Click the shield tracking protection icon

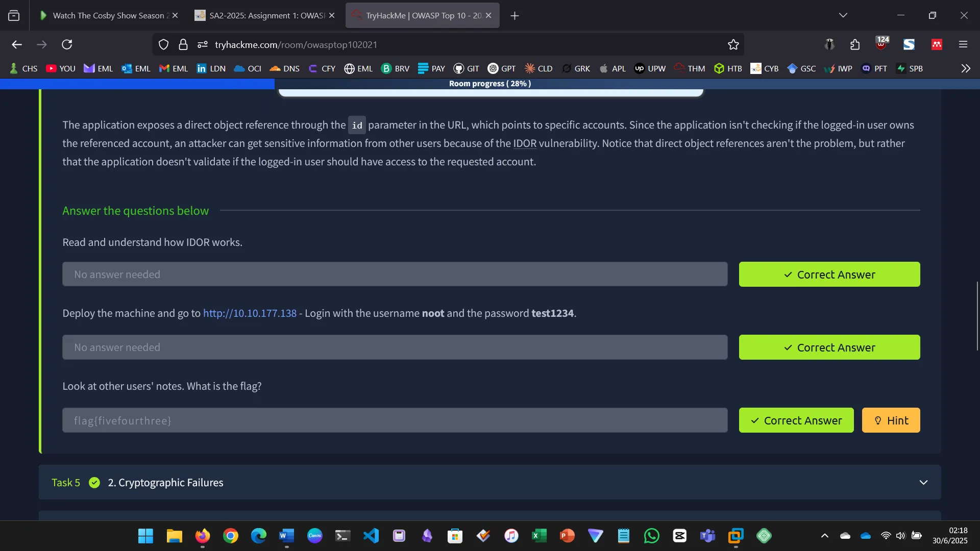tap(163, 44)
